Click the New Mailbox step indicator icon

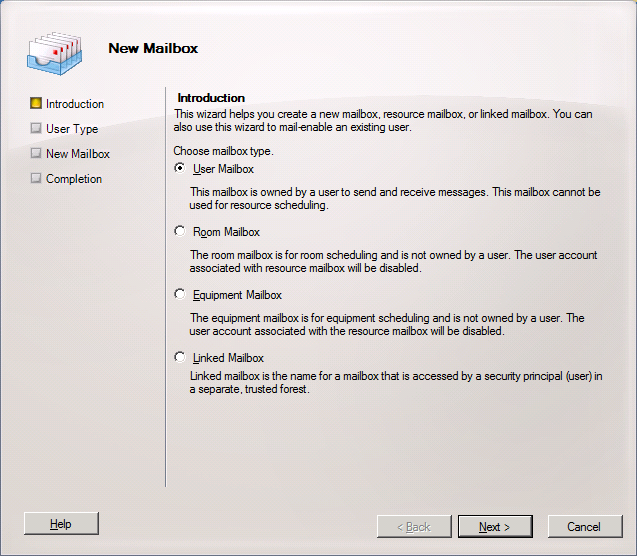37,154
